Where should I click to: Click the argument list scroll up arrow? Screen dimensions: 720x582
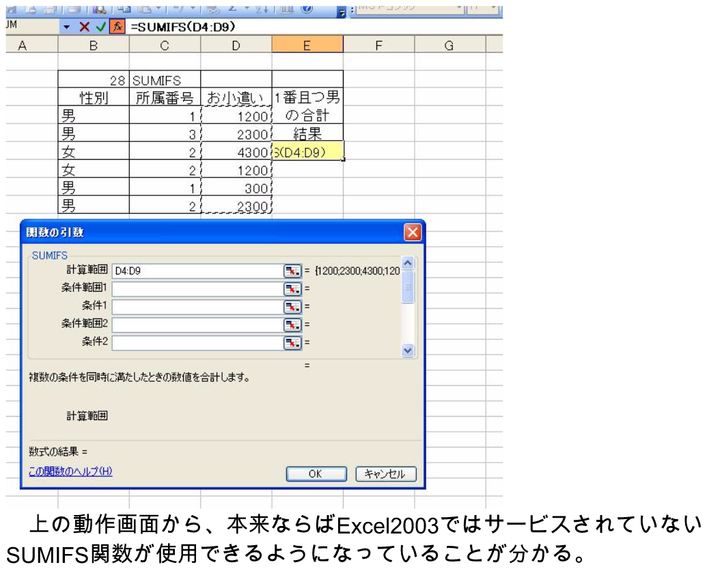pos(407,263)
